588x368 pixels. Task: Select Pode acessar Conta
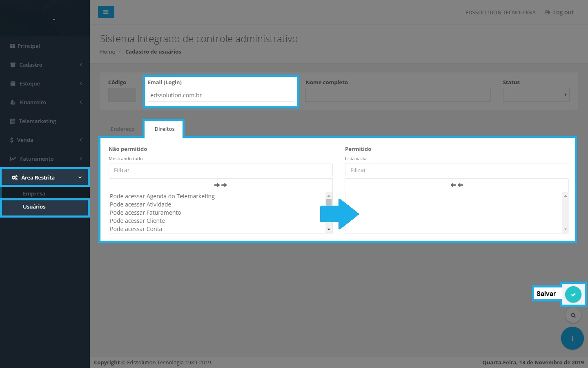coord(136,229)
